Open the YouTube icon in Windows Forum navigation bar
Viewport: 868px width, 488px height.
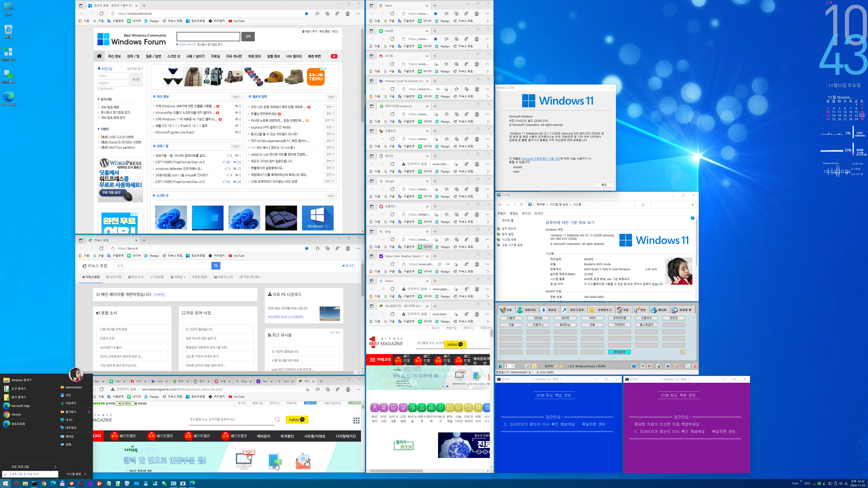coord(334,56)
